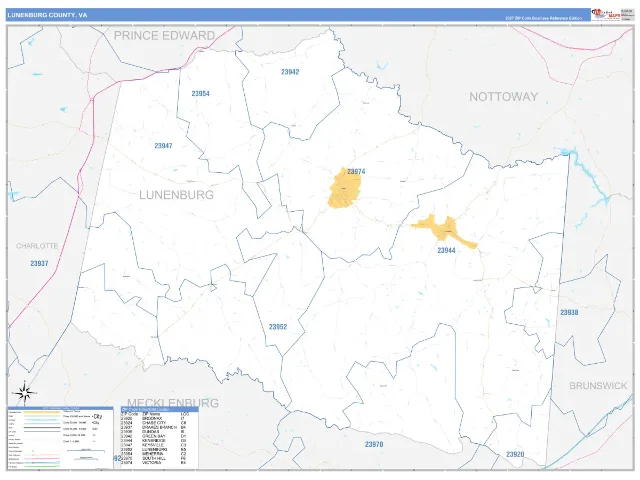640x480 pixels.
Task: Click ZIP code label 23920
Action: coord(515,454)
